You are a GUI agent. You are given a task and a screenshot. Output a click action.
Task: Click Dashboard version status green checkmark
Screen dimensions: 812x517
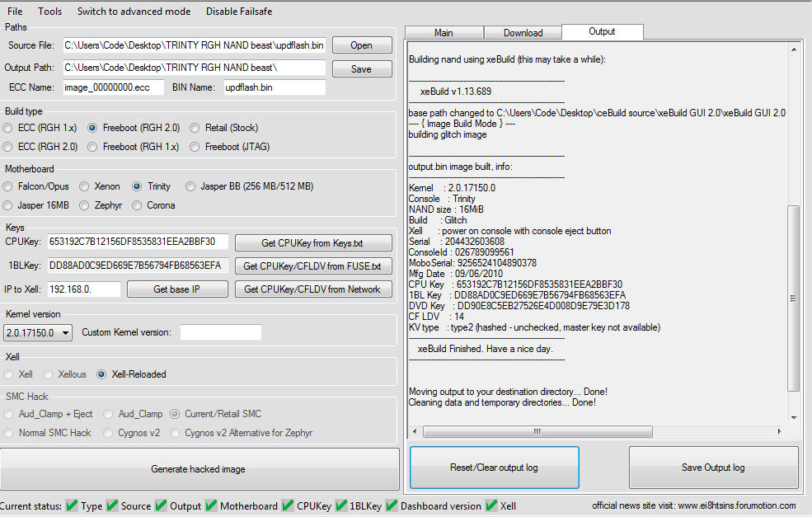click(x=392, y=505)
